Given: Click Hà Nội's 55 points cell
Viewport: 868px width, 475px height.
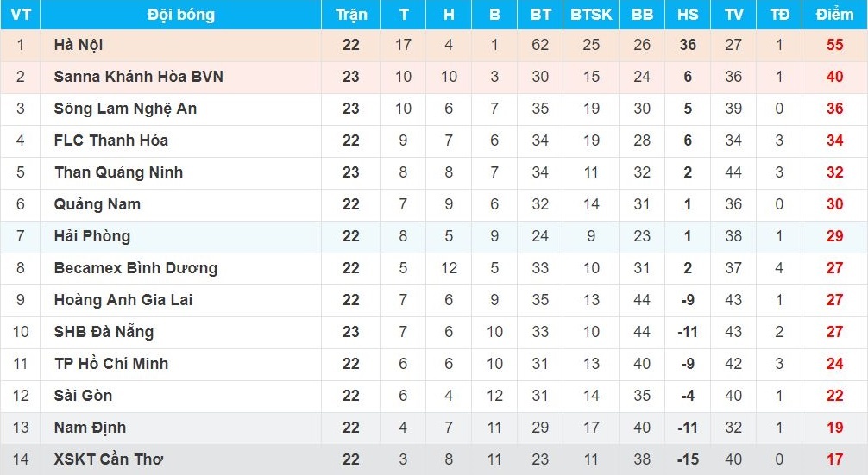Looking at the screenshot, I should point(834,45).
